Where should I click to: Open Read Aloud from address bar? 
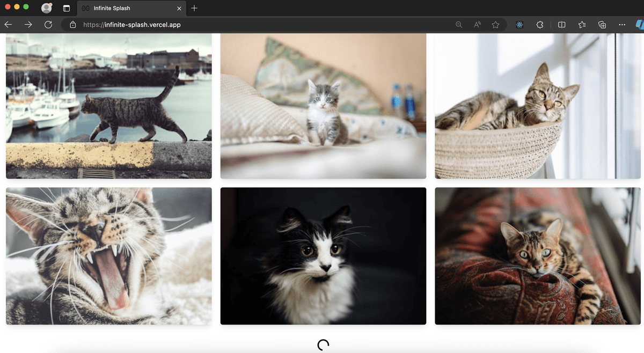point(477,25)
